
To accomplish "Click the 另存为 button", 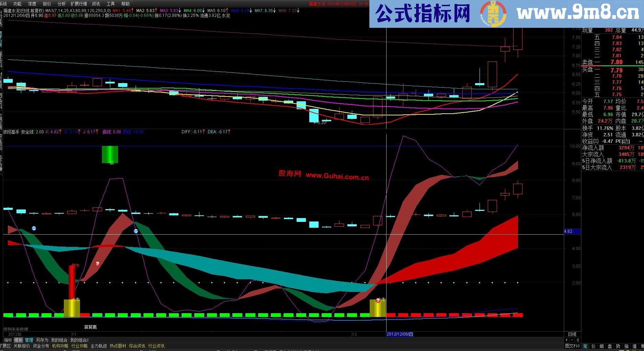I will (x=41, y=339).
